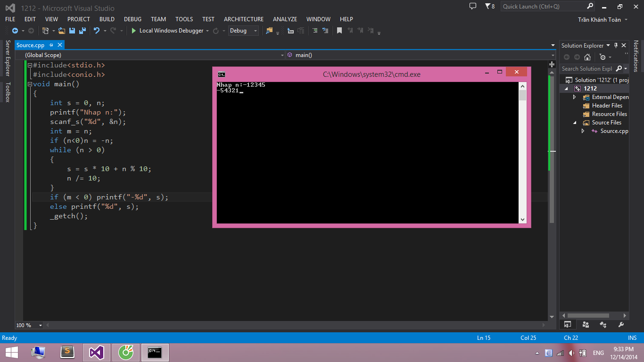Click the Undo arrow icon

96,31
